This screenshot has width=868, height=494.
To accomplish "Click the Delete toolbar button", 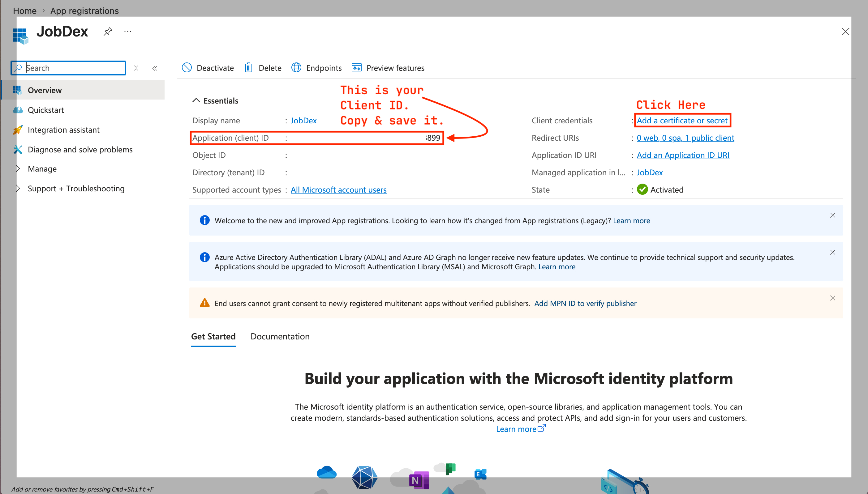I will (263, 68).
